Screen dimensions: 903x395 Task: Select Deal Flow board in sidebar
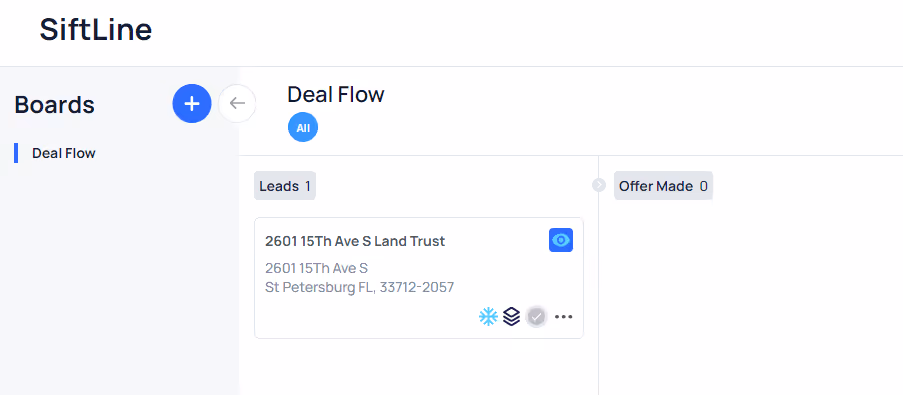(64, 153)
